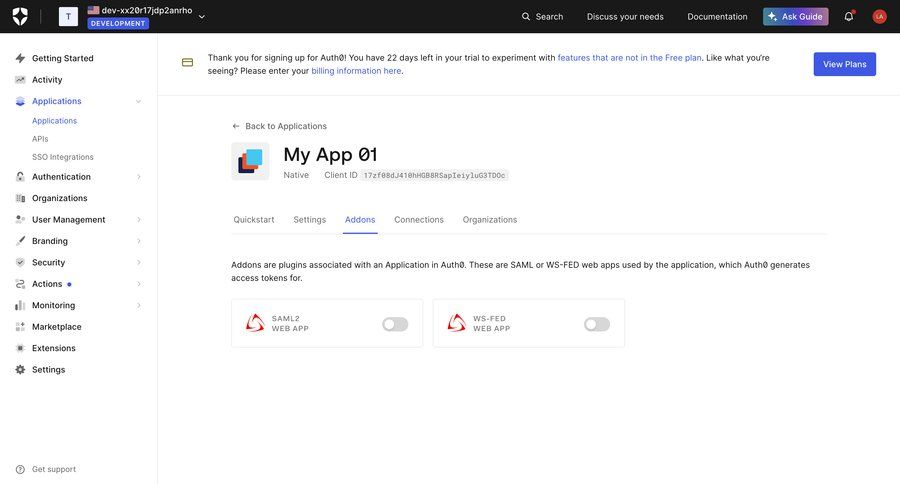Switch to the Organizations tab
The height and width of the screenshot is (484, 900).
(x=490, y=219)
